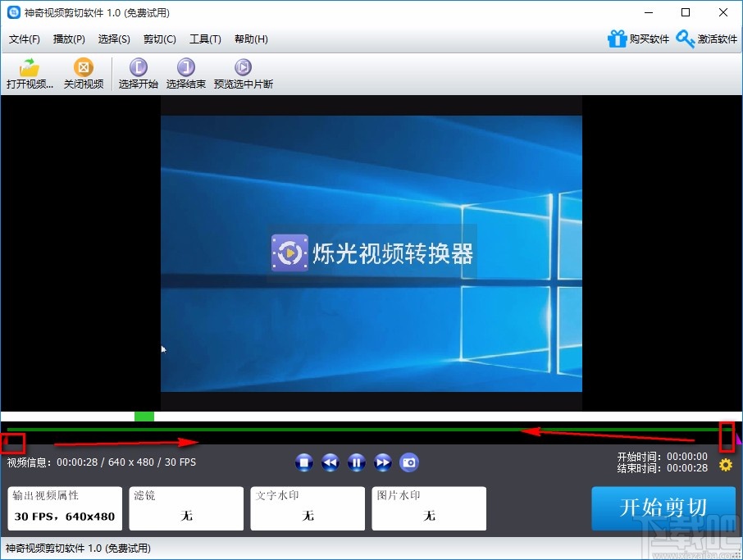Screen dimensions: 743x560
Task: Fast forward the video
Action: [x=383, y=462]
